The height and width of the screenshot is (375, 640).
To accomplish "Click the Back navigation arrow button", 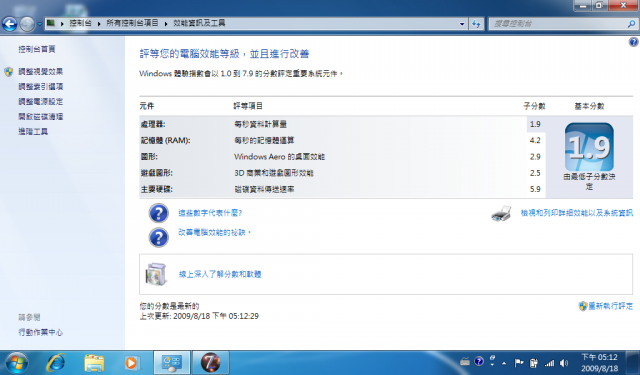I will coord(9,24).
